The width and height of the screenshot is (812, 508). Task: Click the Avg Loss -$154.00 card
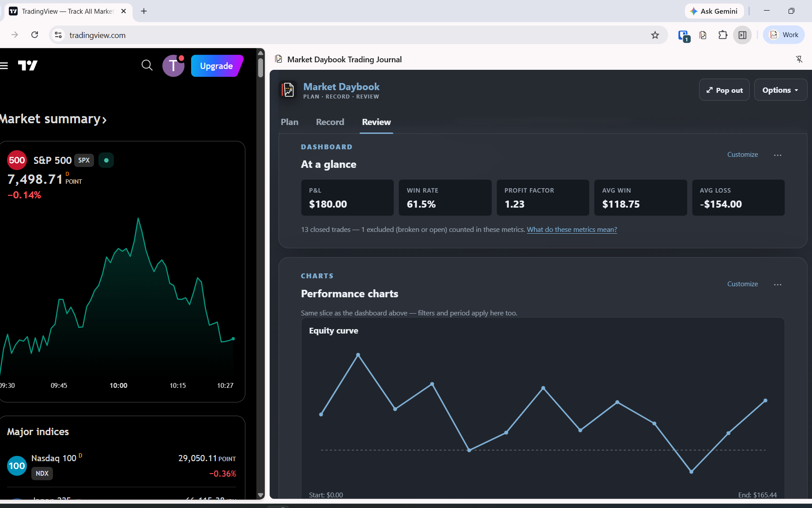[738, 197]
